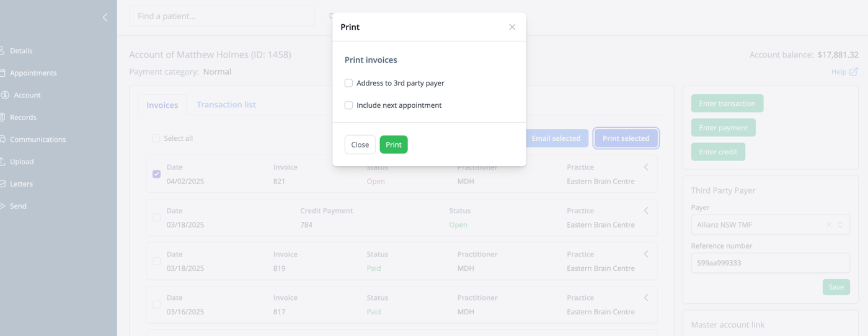Switch to the Transaction list tab
This screenshot has width=868, height=336.
coord(226,105)
